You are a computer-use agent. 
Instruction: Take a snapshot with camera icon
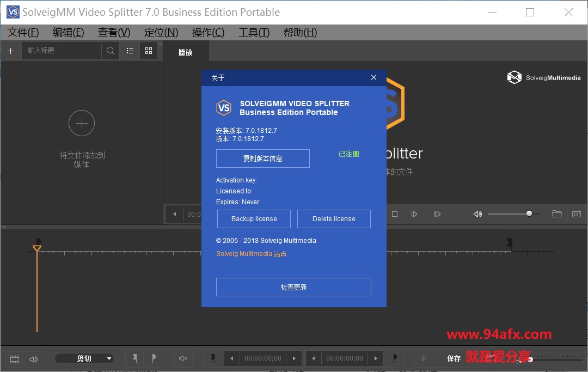(x=577, y=214)
